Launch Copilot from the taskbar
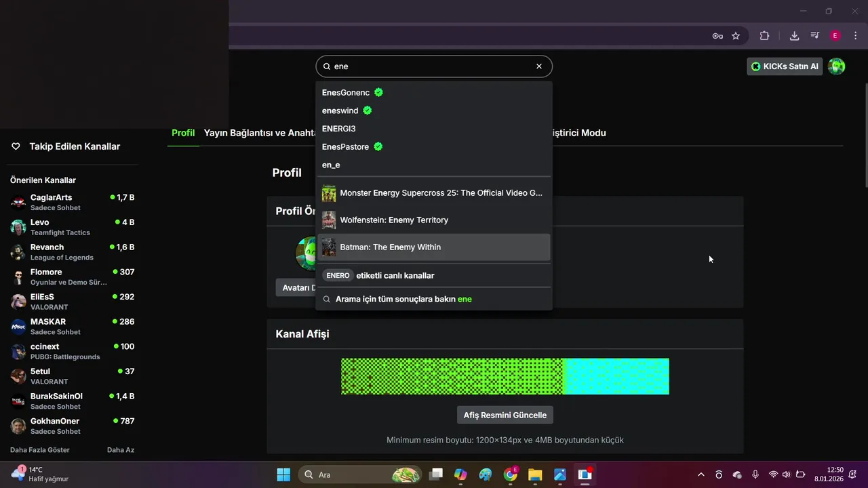Viewport: 868px width, 488px height. tap(460, 474)
